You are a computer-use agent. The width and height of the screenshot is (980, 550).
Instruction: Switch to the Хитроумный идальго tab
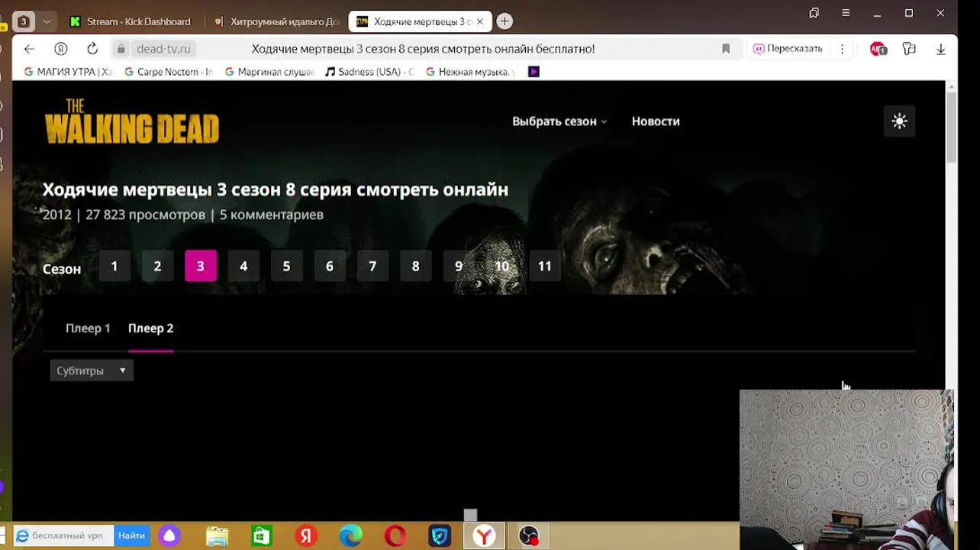point(277,21)
